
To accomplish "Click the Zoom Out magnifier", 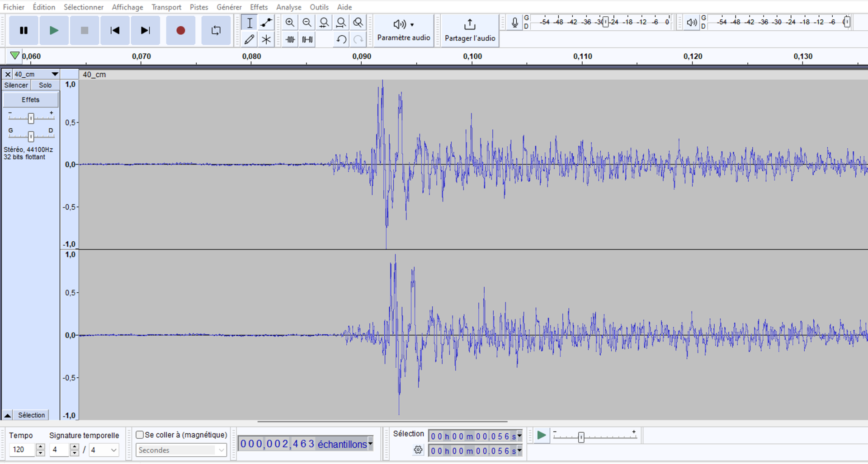I will click(x=307, y=23).
